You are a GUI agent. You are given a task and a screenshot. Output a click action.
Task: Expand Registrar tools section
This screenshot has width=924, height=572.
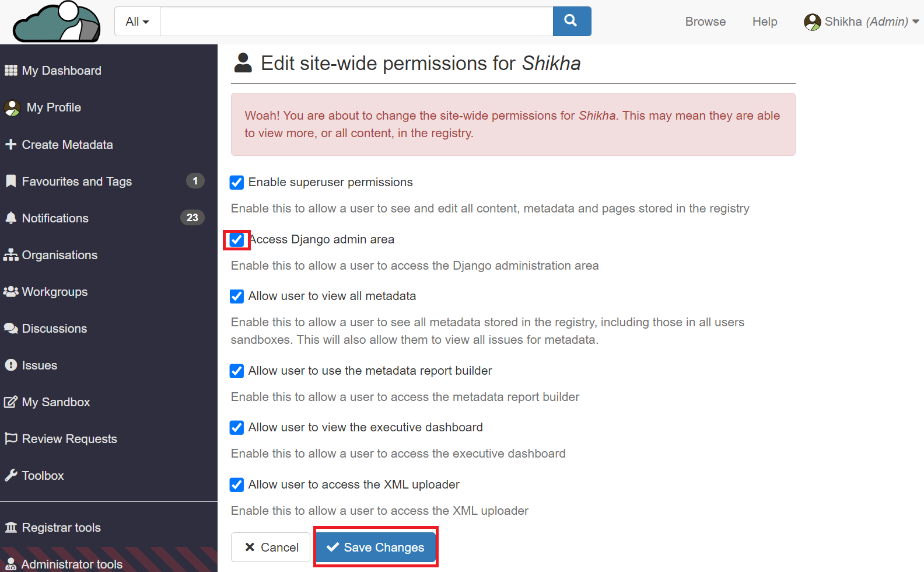coord(61,528)
